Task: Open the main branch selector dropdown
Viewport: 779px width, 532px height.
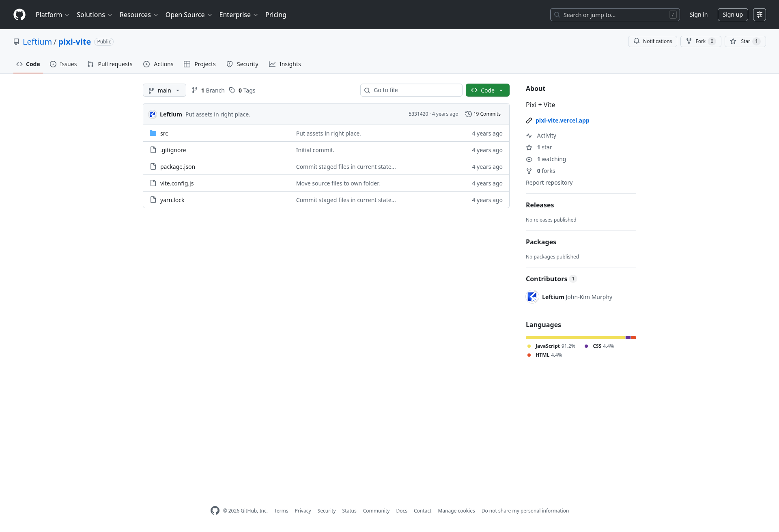Action: click(x=164, y=90)
